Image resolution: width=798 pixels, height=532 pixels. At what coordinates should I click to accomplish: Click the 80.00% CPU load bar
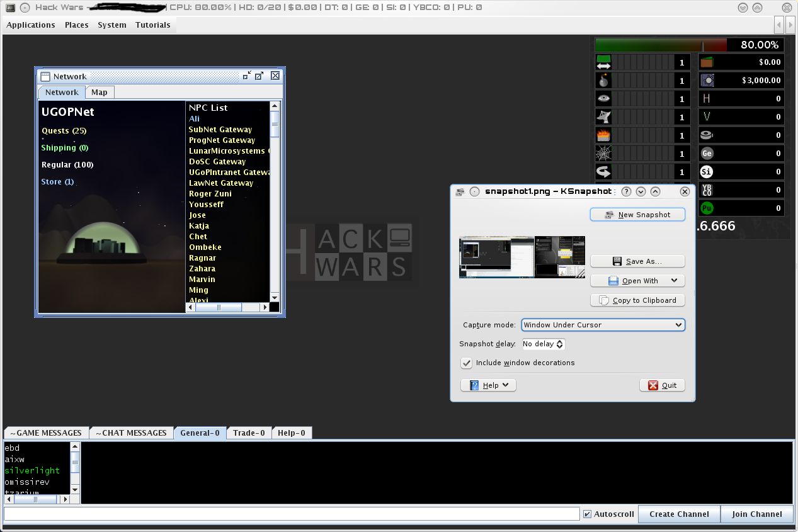click(x=689, y=45)
